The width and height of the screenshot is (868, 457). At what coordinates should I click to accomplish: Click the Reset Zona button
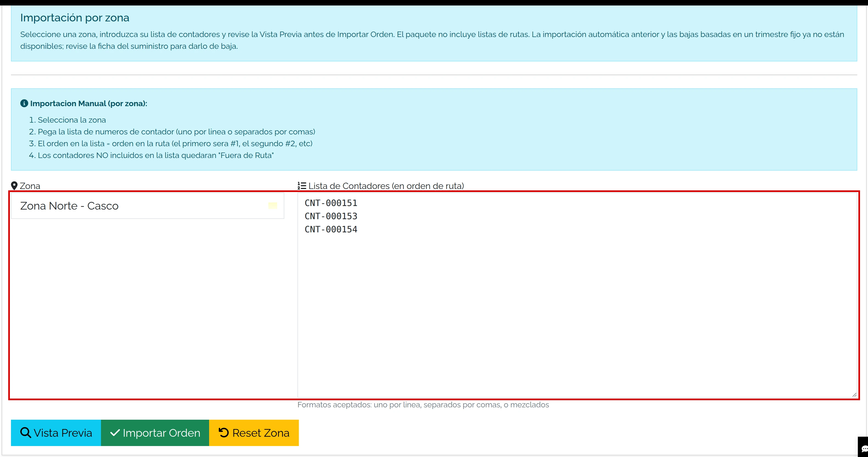254,433
